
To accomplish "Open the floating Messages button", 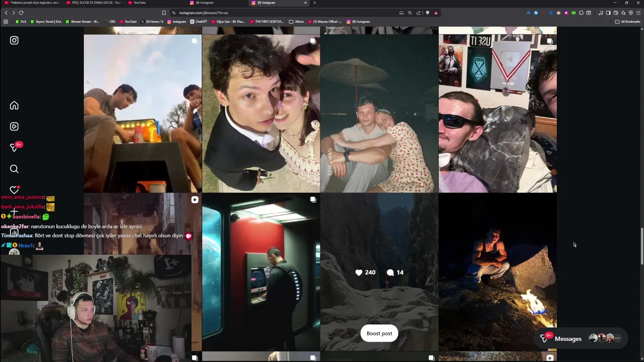I will [581, 338].
